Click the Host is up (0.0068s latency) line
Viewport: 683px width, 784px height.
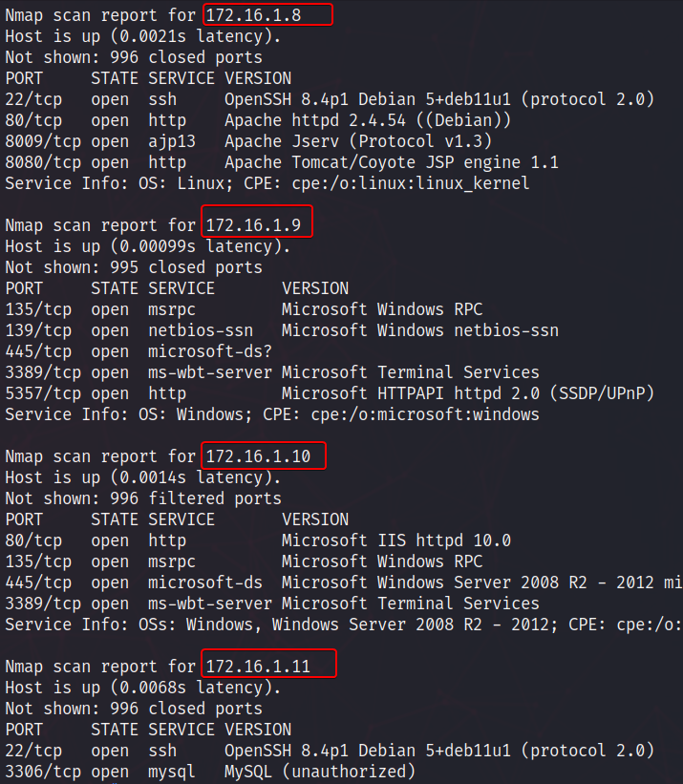(x=143, y=688)
